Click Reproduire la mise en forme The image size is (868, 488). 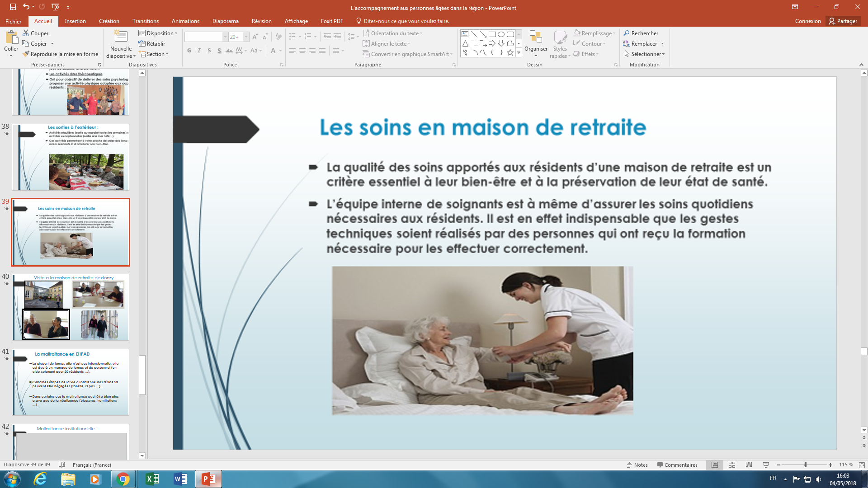pos(61,54)
